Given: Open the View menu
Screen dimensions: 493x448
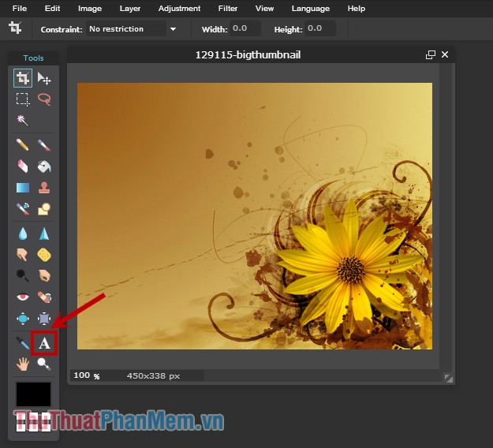Looking at the screenshot, I should point(264,8).
